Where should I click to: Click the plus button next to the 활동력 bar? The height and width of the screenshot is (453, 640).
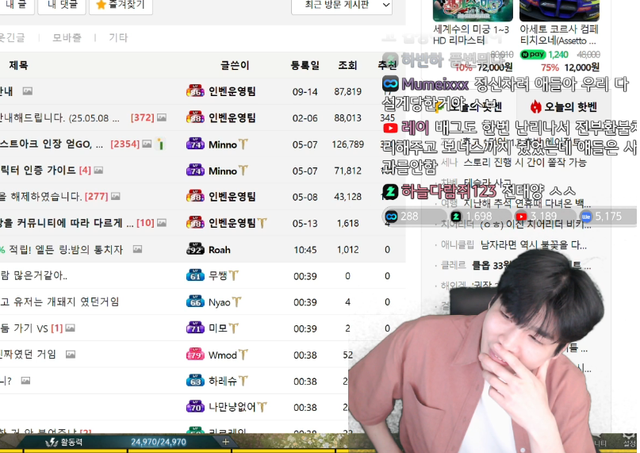[227, 441]
